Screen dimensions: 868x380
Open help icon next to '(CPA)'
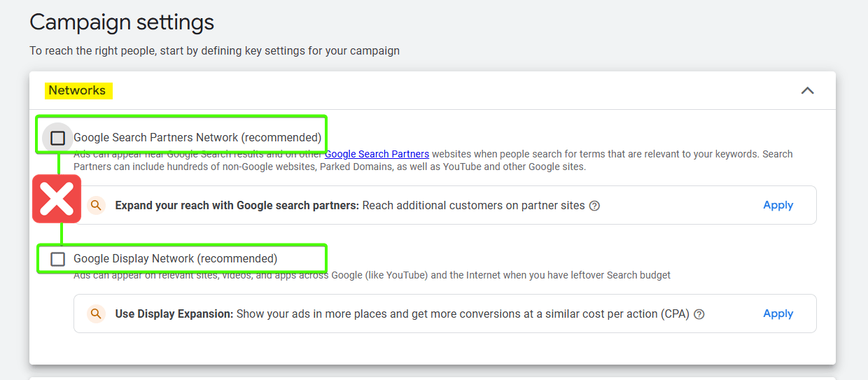pyautogui.click(x=699, y=314)
